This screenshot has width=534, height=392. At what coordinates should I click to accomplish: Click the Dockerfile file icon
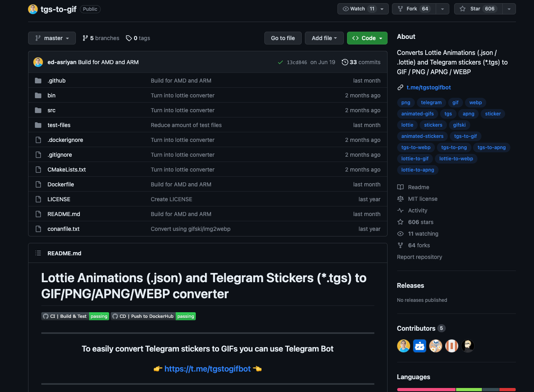[x=38, y=184]
